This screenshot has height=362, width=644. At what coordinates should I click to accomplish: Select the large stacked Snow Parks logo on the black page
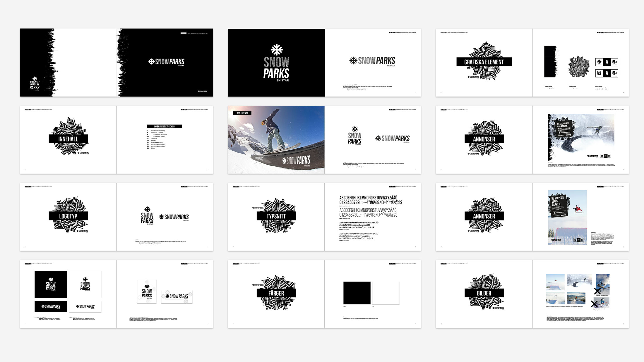click(x=276, y=63)
